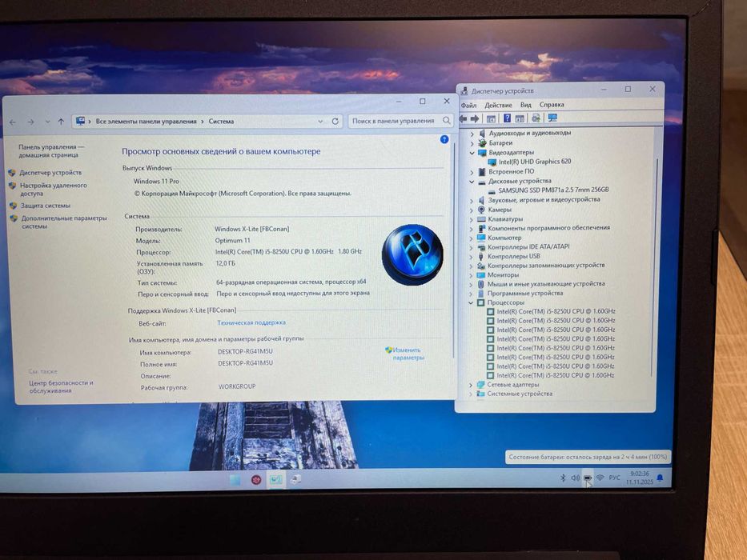Click the РУС language indicator
The width and height of the screenshot is (747, 560).
click(x=615, y=478)
